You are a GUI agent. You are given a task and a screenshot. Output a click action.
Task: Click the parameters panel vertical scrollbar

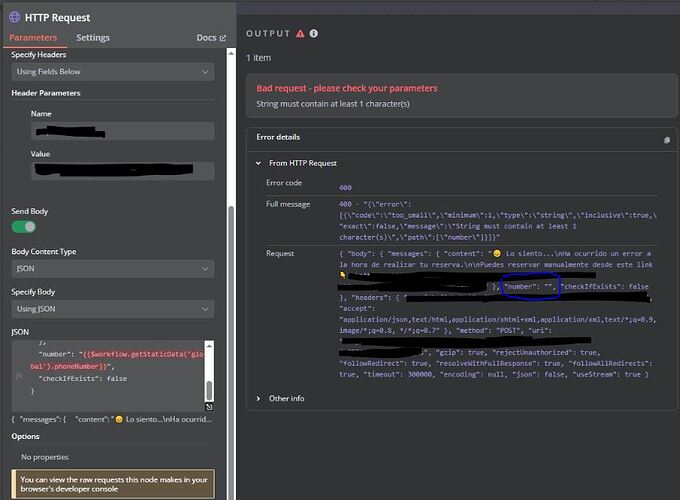coord(231,351)
